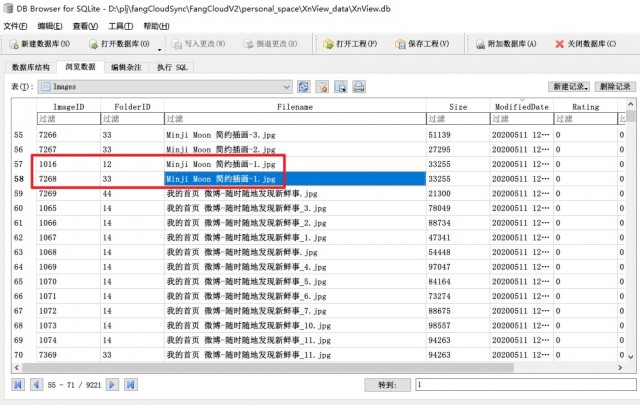Switch to the 数据库结构 tab
The width and height of the screenshot is (640, 405).
tap(31, 67)
